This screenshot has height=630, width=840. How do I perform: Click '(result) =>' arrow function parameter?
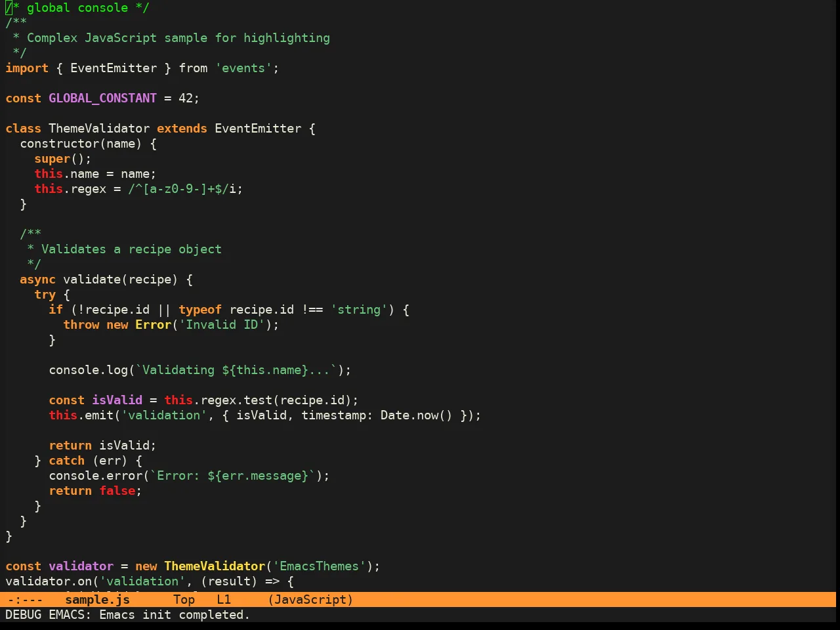tap(240, 581)
